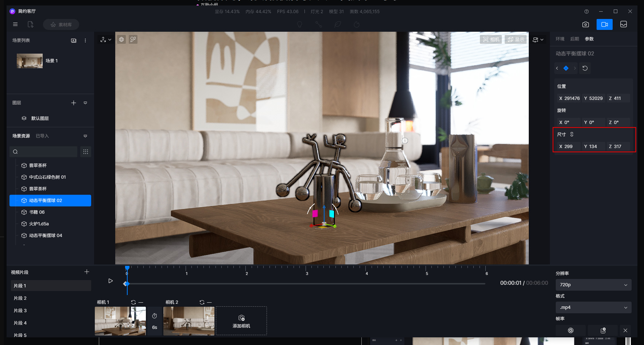Add a new scene to 场景列表

[74, 40]
